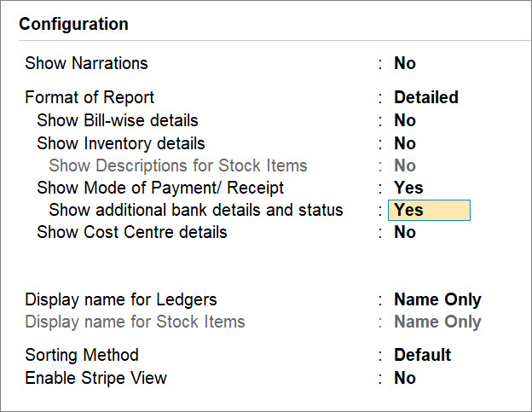532x412 pixels.
Task: Select the Show Narrations label
Action: pyautogui.click(x=86, y=63)
